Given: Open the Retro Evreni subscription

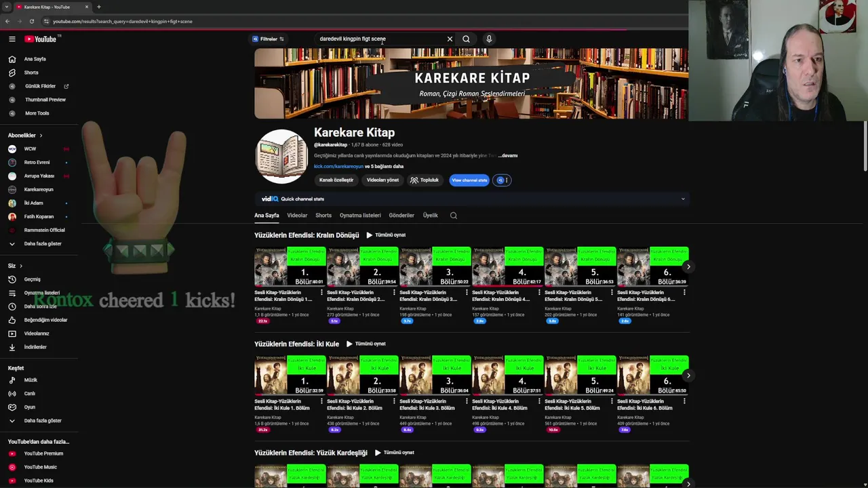Looking at the screenshot, I should pos(37,163).
